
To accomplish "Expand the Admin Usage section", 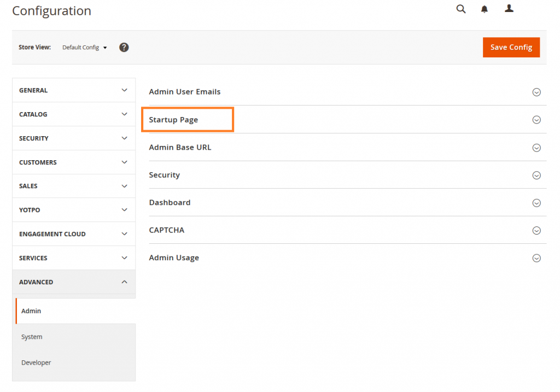I will (x=536, y=258).
